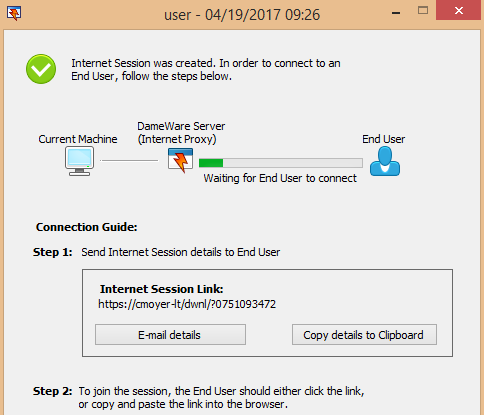Click the window title user - 04/19/2017 09:26
The image size is (484, 415).
tap(242, 15)
